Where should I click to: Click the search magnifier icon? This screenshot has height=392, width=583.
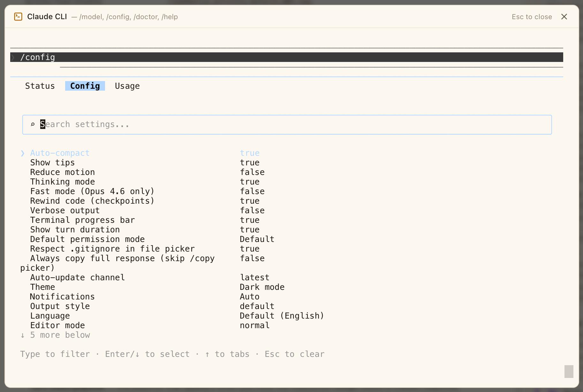click(x=33, y=124)
